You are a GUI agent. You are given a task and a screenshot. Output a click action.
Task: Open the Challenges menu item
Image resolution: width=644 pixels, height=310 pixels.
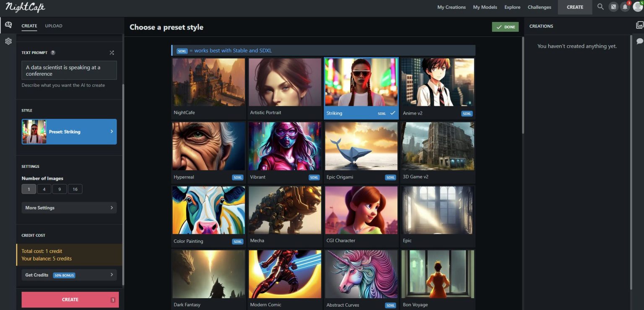coord(539,7)
